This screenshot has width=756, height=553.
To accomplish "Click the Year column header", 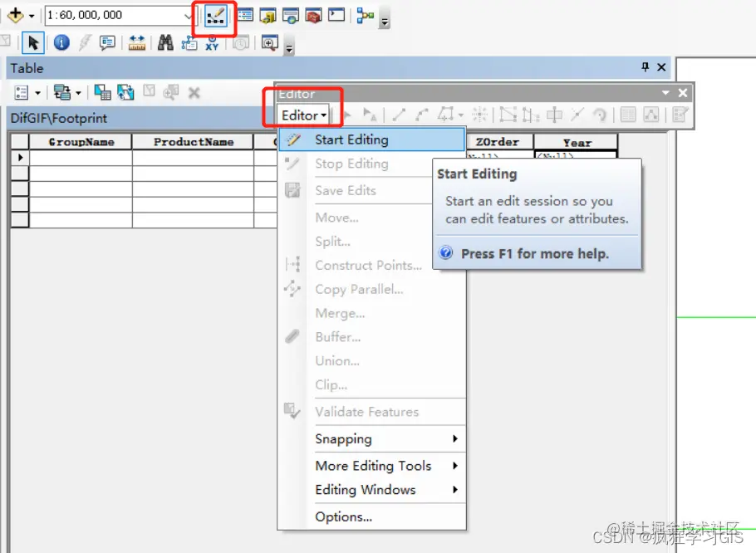I will pos(577,143).
